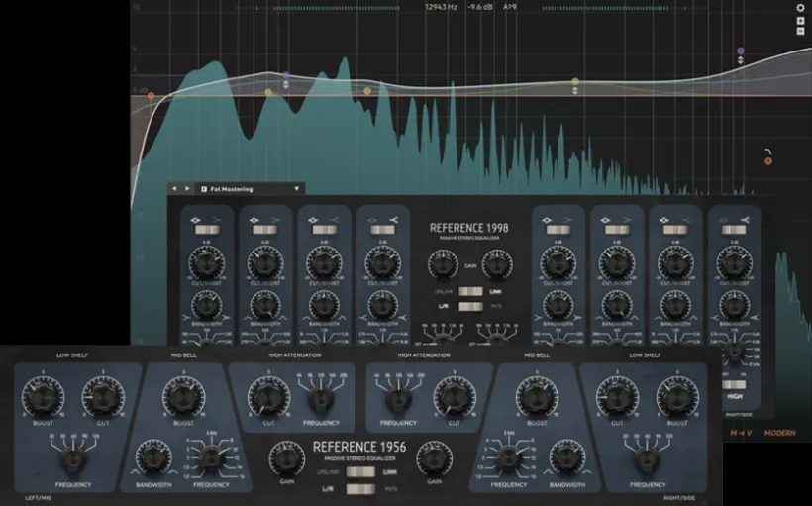Click Mid Bell BANDWIDTH knob on left/mid side
Image resolution: width=812 pixels, height=506 pixels.
(153, 458)
